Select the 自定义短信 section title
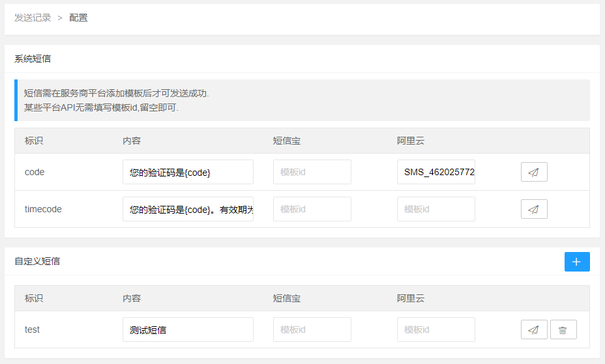605x364 pixels. point(37,261)
